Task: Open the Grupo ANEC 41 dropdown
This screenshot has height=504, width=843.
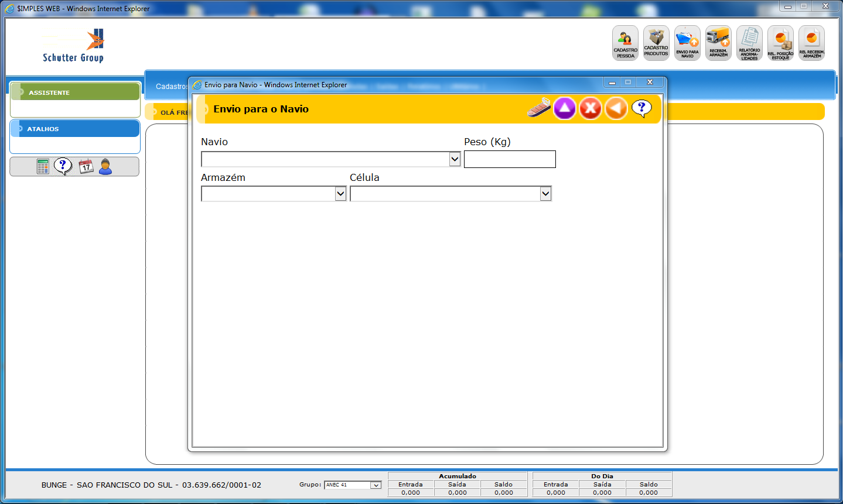Action: 376,485
